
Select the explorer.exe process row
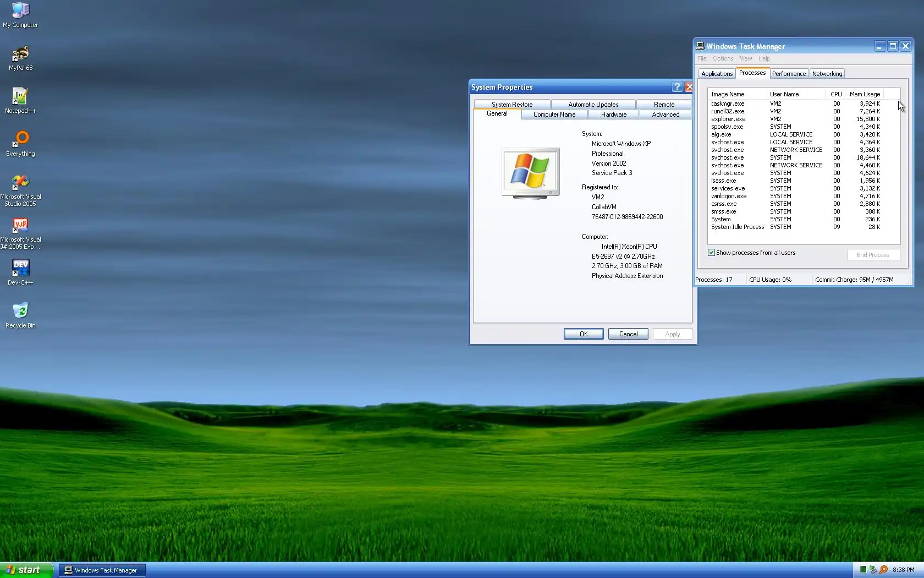pyautogui.click(x=796, y=119)
